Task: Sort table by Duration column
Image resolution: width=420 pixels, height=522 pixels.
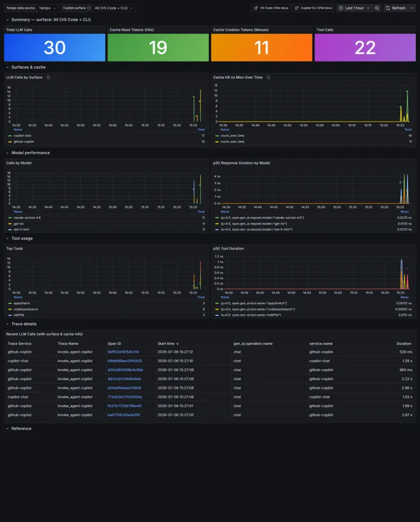Action: tap(404, 343)
